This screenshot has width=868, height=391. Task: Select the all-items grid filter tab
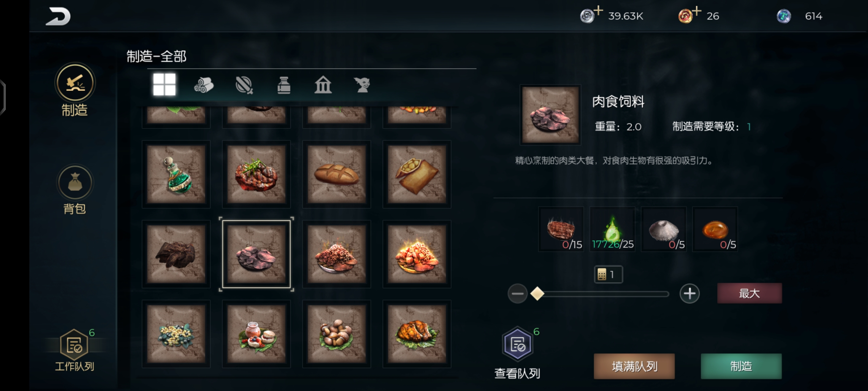164,85
